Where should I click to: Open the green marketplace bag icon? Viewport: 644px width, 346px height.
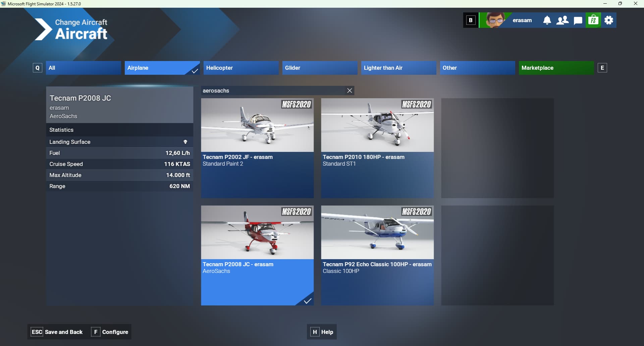tap(593, 20)
